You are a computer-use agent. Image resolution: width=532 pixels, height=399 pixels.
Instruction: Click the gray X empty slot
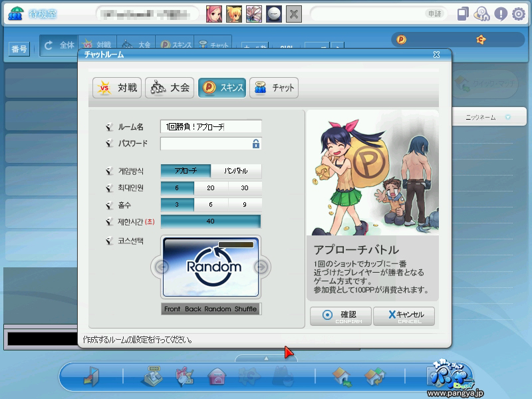point(294,14)
